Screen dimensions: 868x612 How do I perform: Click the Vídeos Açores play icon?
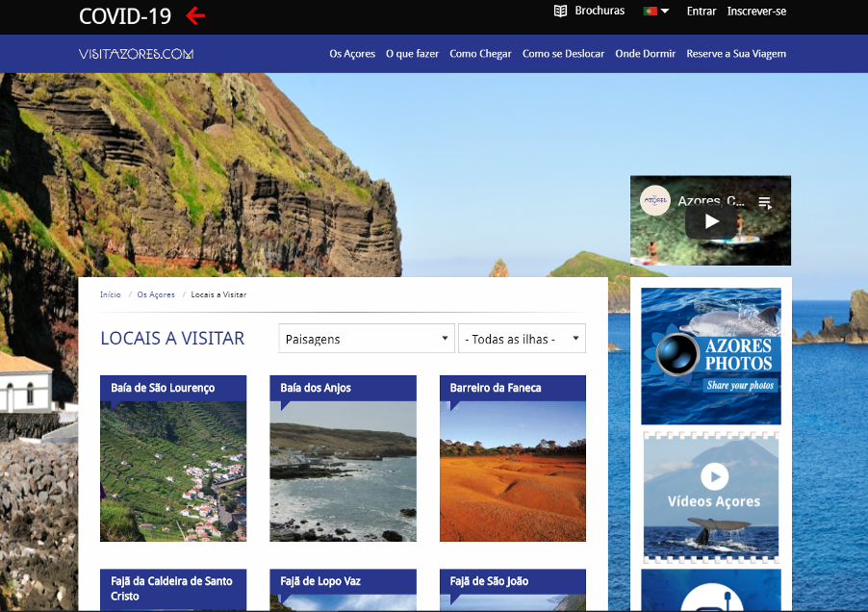[714, 476]
